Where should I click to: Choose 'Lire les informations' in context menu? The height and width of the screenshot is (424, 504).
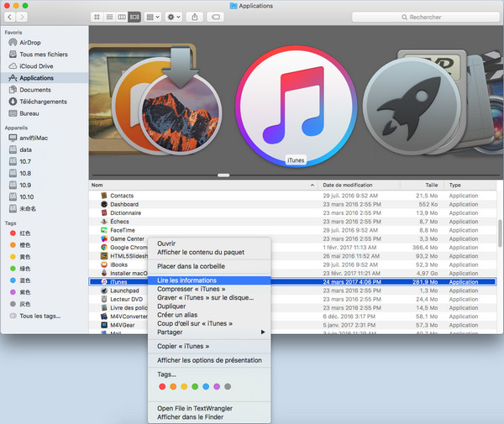[186, 280]
